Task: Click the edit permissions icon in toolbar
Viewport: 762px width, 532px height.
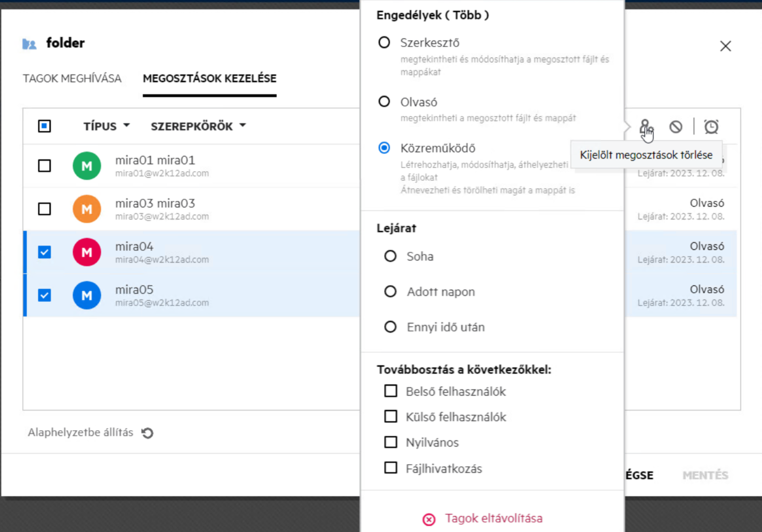Action: pos(646,127)
